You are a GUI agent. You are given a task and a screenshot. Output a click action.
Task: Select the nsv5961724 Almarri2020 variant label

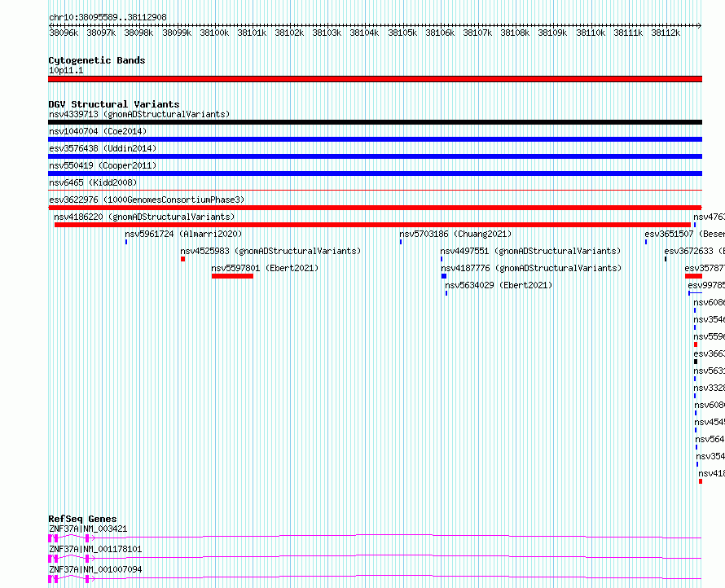tap(183, 235)
